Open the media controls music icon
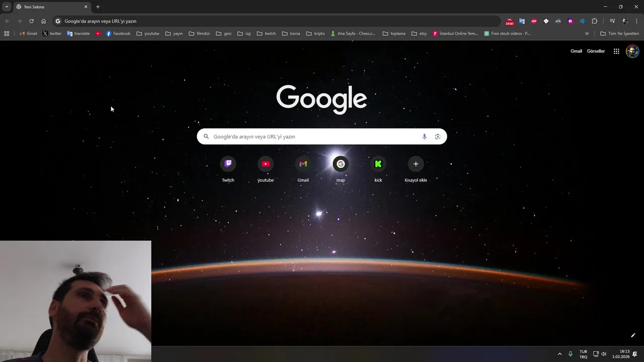Image resolution: width=644 pixels, height=362 pixels. tap(612, 21)
